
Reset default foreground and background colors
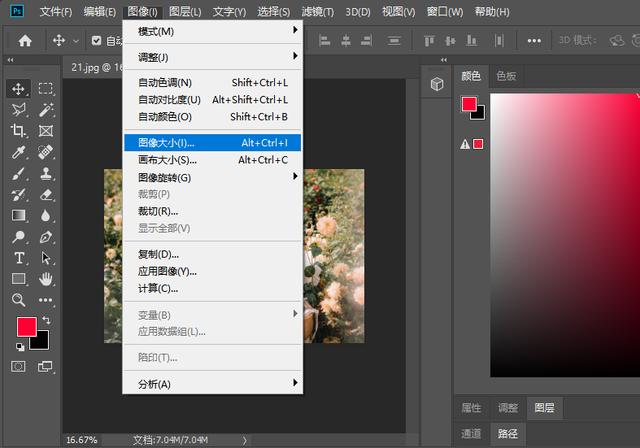click(20, 347)
